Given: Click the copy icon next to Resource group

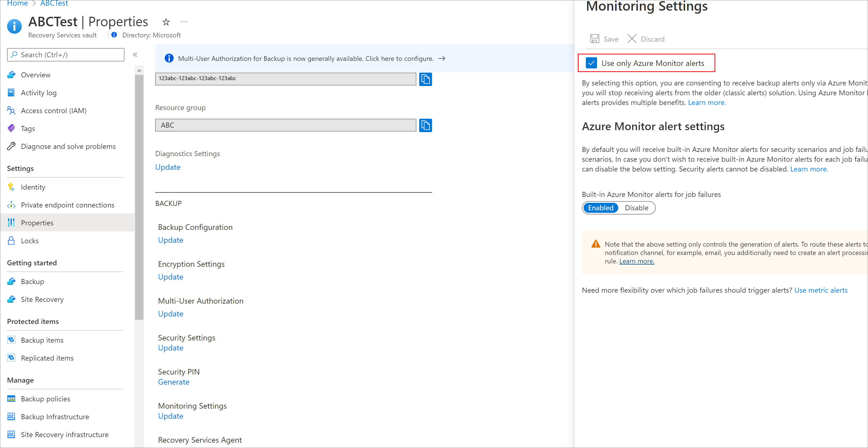Looking at the screenshot, I should [x=425, y=125].
